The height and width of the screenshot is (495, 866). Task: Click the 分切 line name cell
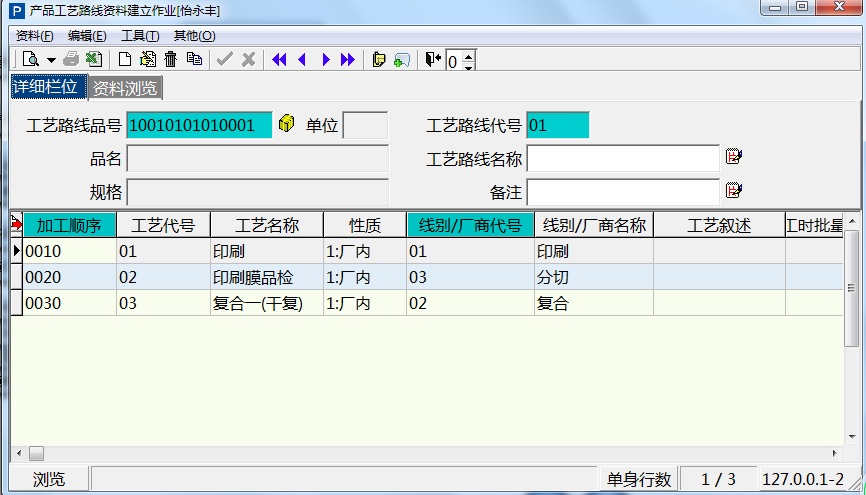point(594,277)
